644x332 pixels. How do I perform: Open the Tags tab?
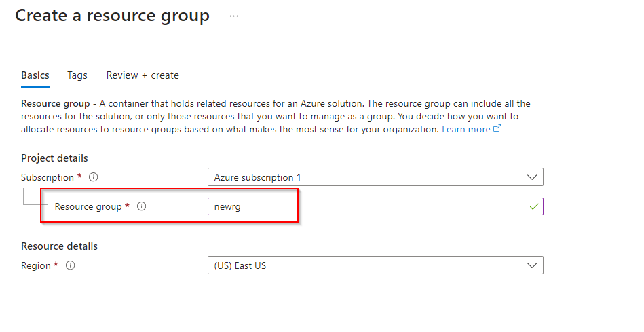[77, 75]
